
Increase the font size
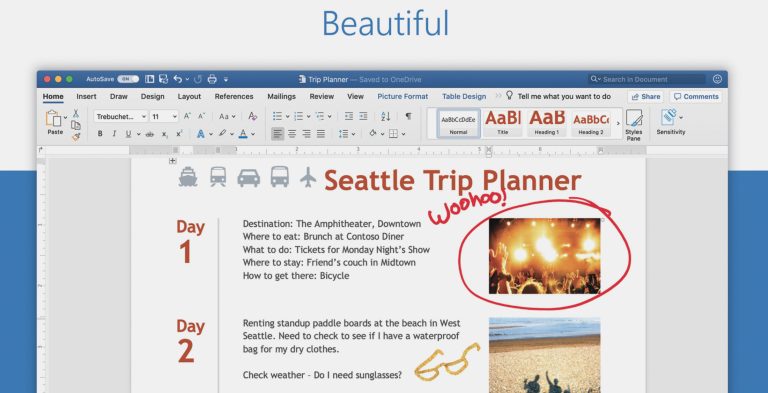click(187, 116)
